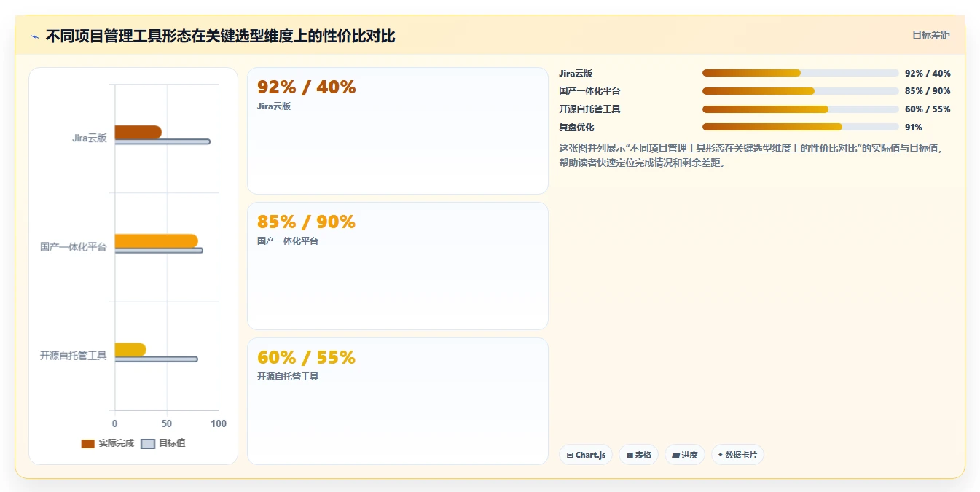Click the 开源自托管工具 label on the chart axis
This screenshot has height=492, width=980.
74,356
